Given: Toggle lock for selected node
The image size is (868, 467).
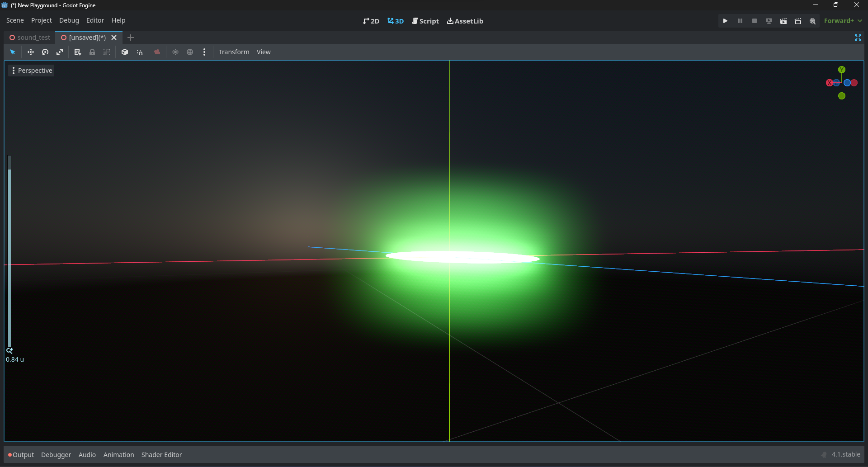Looking at the screenshot, I should (x=92, y=52).
